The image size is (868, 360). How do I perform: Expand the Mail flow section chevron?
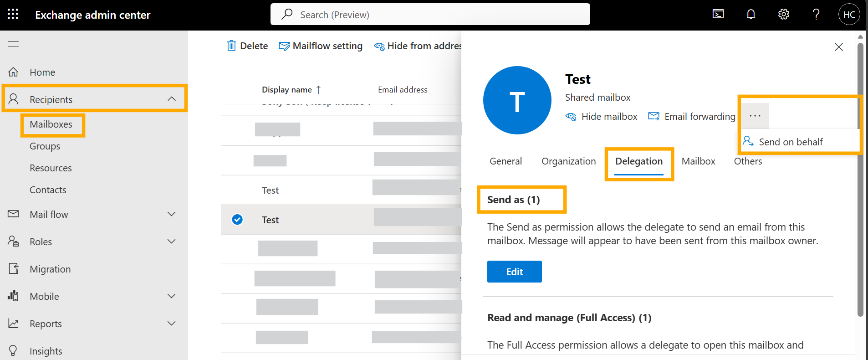point(172,214)
